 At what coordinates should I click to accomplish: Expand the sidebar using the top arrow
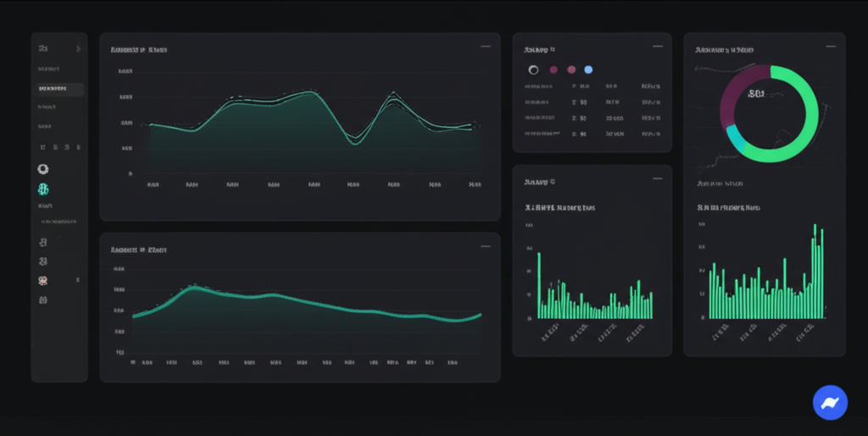click(x=78, y=49)
